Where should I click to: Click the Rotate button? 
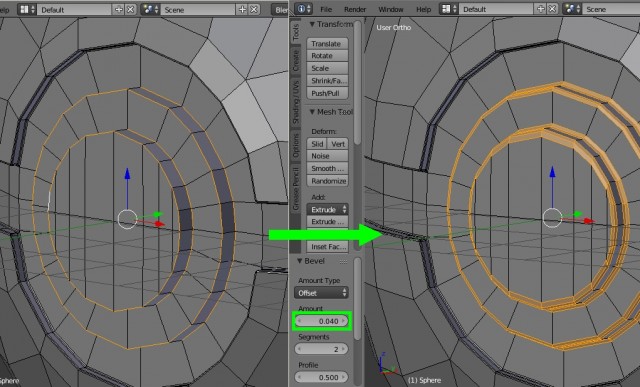tap(327, 56)
